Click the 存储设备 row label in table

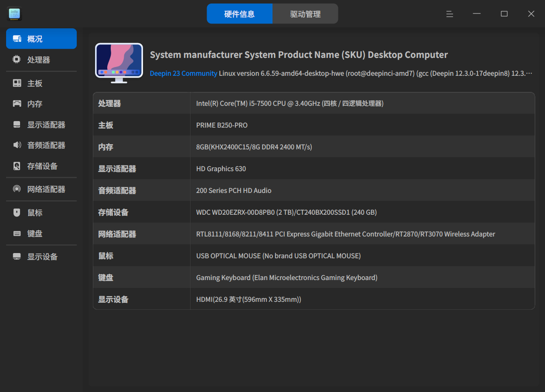pyautogui.click(x=113, y=212)
